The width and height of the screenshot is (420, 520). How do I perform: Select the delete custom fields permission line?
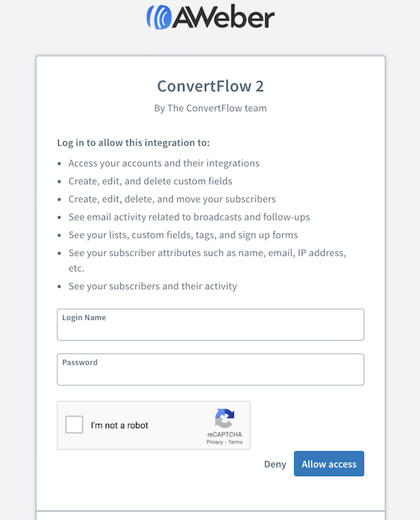click(x=150, y=181)
